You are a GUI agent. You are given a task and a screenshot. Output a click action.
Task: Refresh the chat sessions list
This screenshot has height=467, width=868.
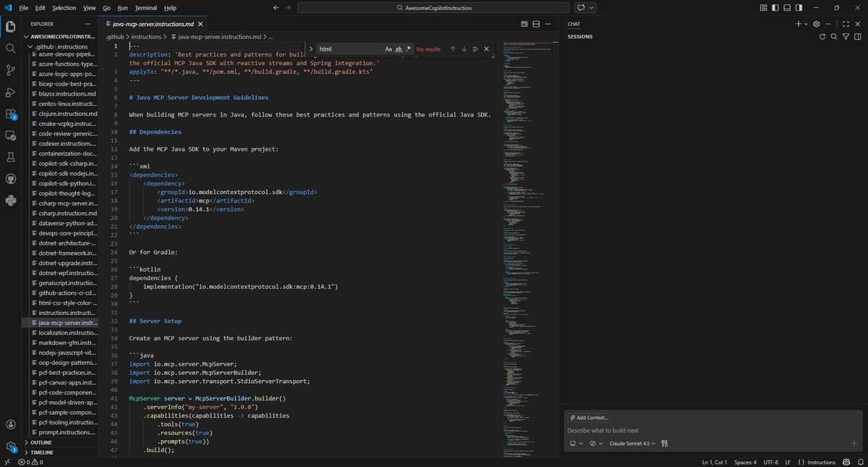coord(822,36)
